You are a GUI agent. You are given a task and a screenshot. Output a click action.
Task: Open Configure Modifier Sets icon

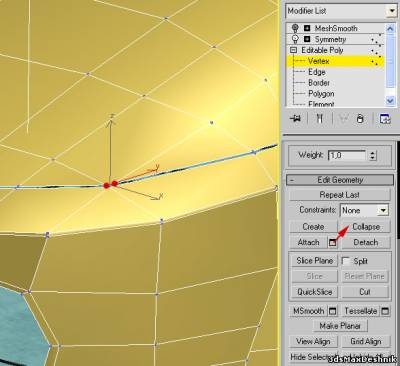(x=385, y=119)
